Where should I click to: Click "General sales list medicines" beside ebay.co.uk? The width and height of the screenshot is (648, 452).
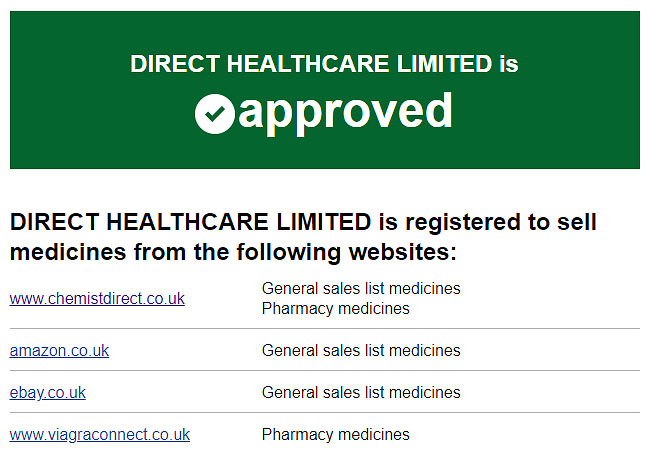[361, 393]
